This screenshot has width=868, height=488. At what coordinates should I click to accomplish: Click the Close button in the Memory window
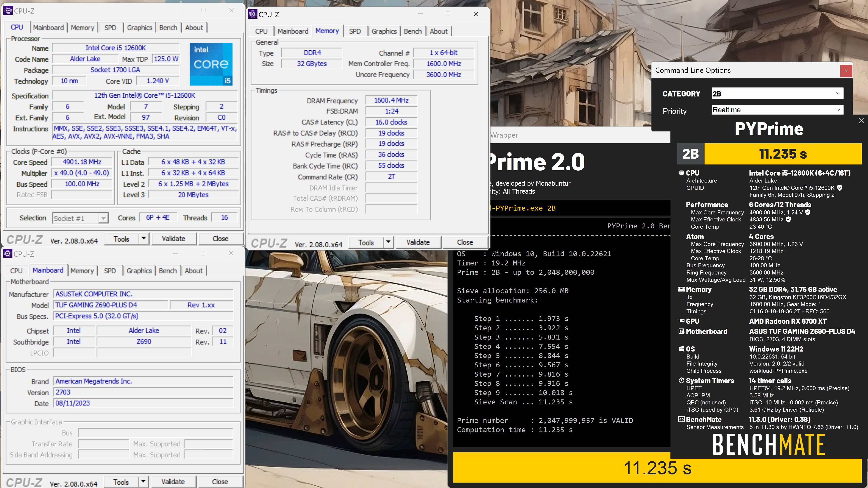[x=465, y=242]
